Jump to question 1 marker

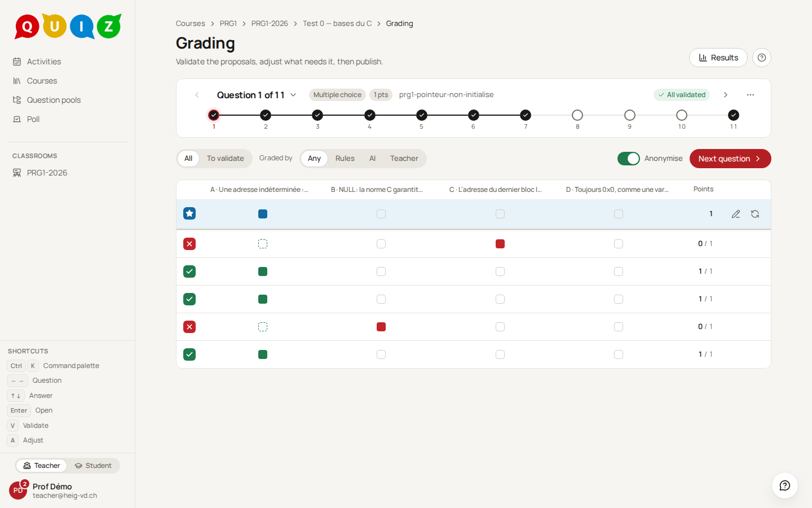point(214,115)
